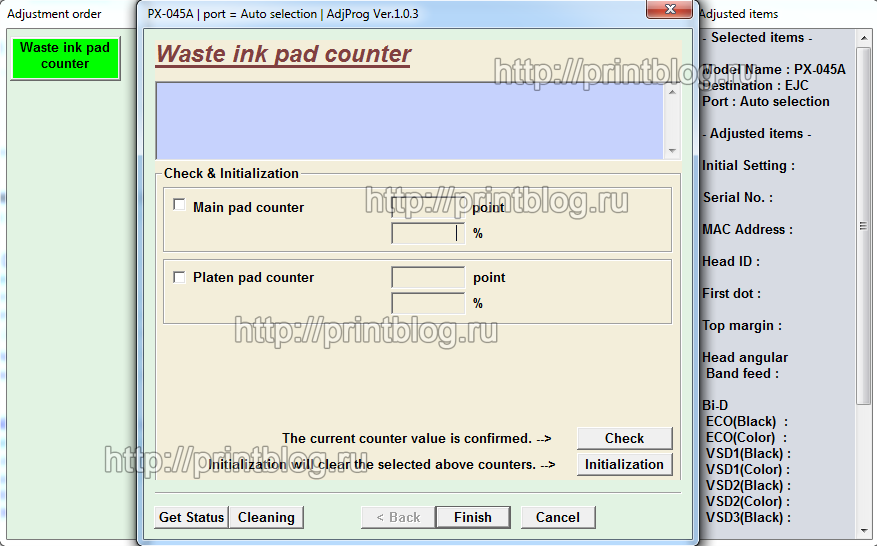
Task: Click the 'Check & Initialization' group label
Action: click(231, 173)
